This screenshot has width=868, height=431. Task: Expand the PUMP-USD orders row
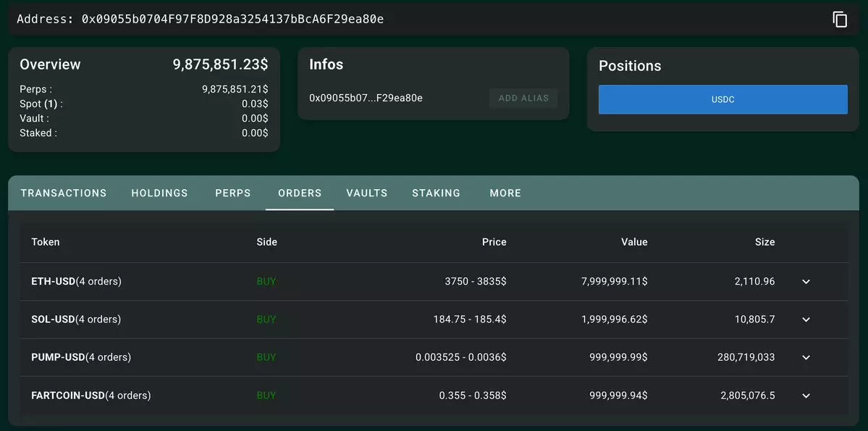(x=806, y=357)
